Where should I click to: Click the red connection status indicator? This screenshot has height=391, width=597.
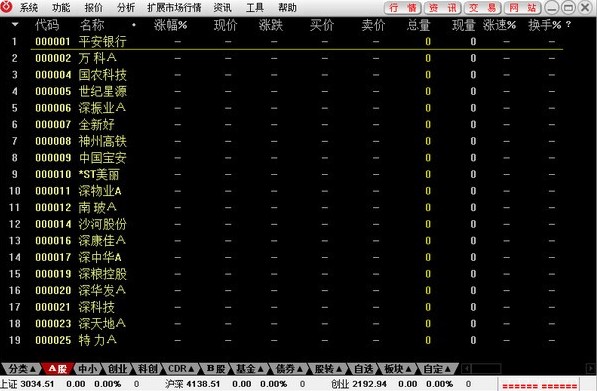[x=540, y=386]
